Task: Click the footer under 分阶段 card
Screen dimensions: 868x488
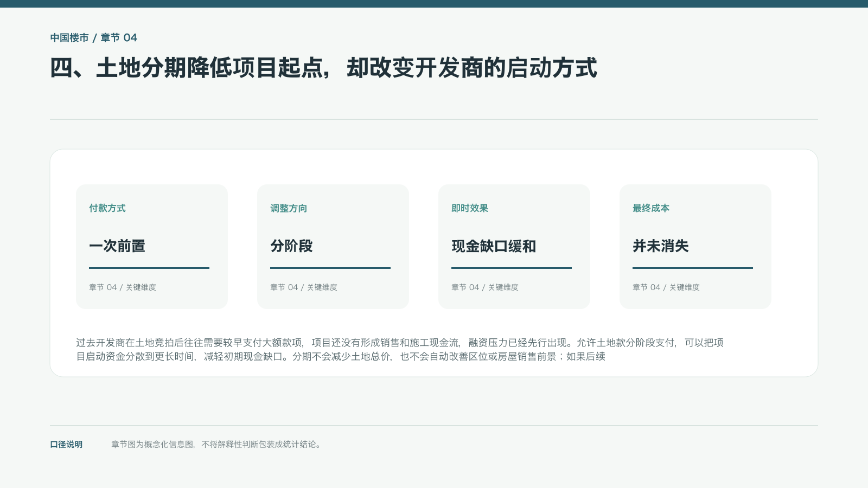Action: click(x=304, y=287)
